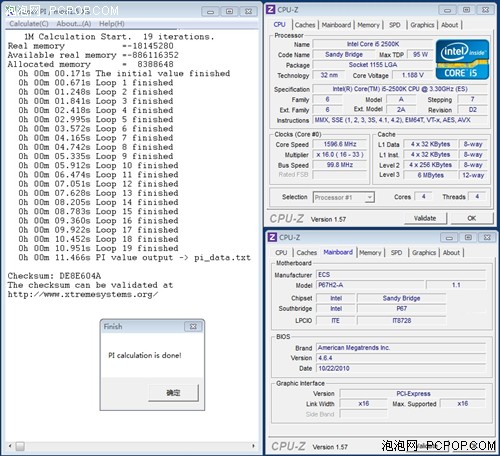Click the Bus Speed value 99.8 MHz
Screen dimensions: 500x456
(340, 165)
